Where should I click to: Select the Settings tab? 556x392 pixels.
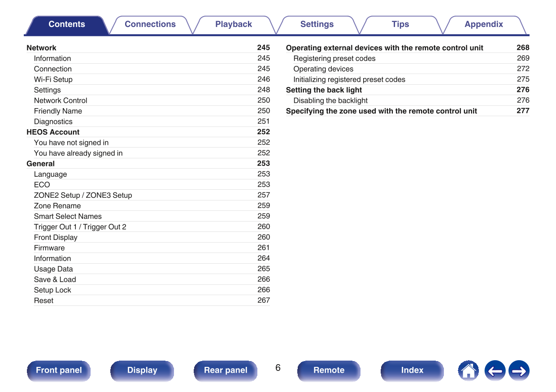click(317, 25)
